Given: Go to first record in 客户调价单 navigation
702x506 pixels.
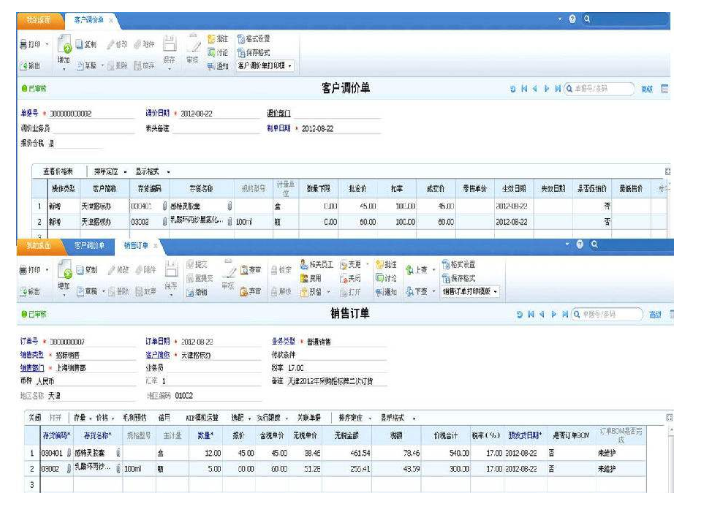Looking at the screenshot, I should 524,89.
